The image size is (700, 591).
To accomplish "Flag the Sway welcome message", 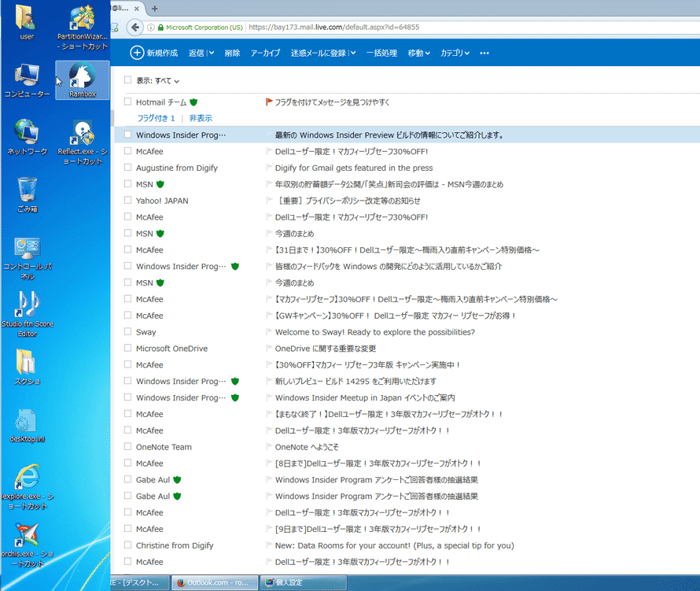I will pos(269,332).
